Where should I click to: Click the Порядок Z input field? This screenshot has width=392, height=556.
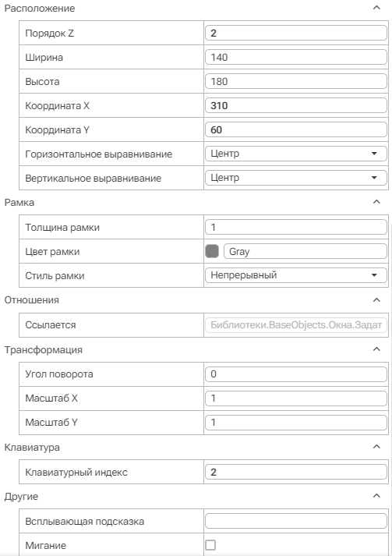pyautogui.click(x=296, y=33)
